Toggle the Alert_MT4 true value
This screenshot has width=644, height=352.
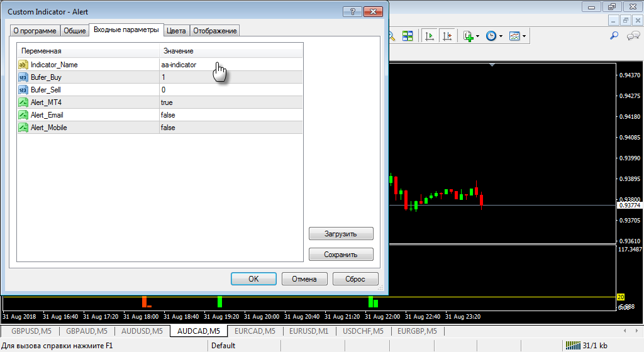231,102
